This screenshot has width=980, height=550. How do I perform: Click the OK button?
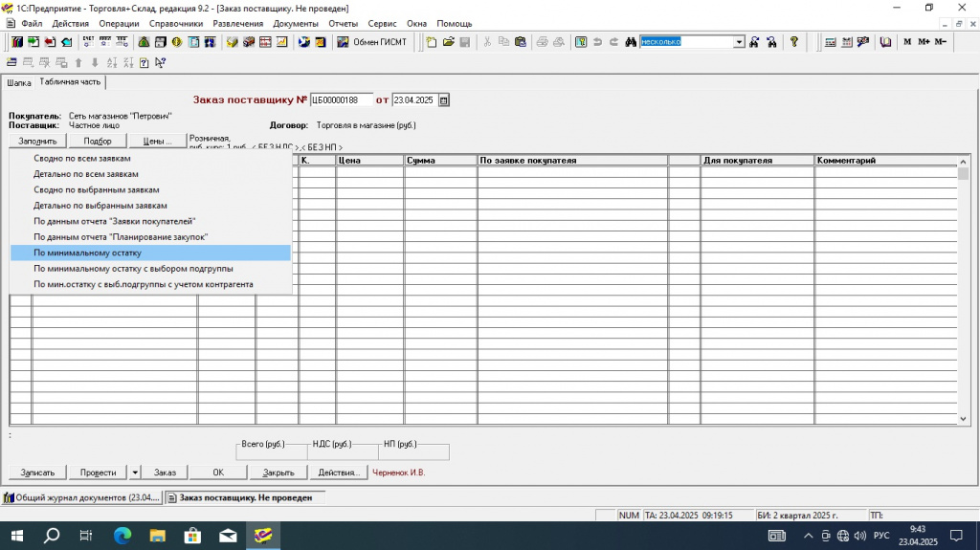click(218, 473)
